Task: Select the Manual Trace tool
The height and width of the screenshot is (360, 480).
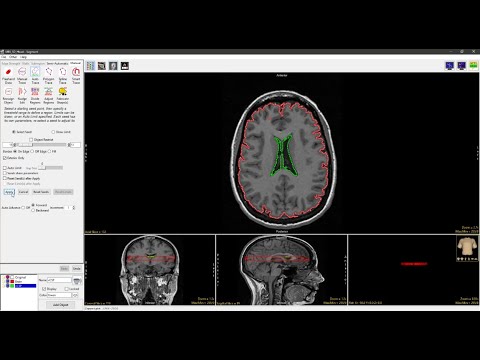Action: pyautogui.click(x=22, y=76)
